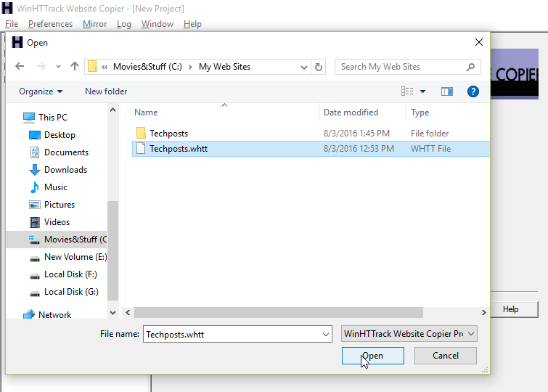Click Movies&Stuff (C:) breadcrumb segment

[147, 67]
